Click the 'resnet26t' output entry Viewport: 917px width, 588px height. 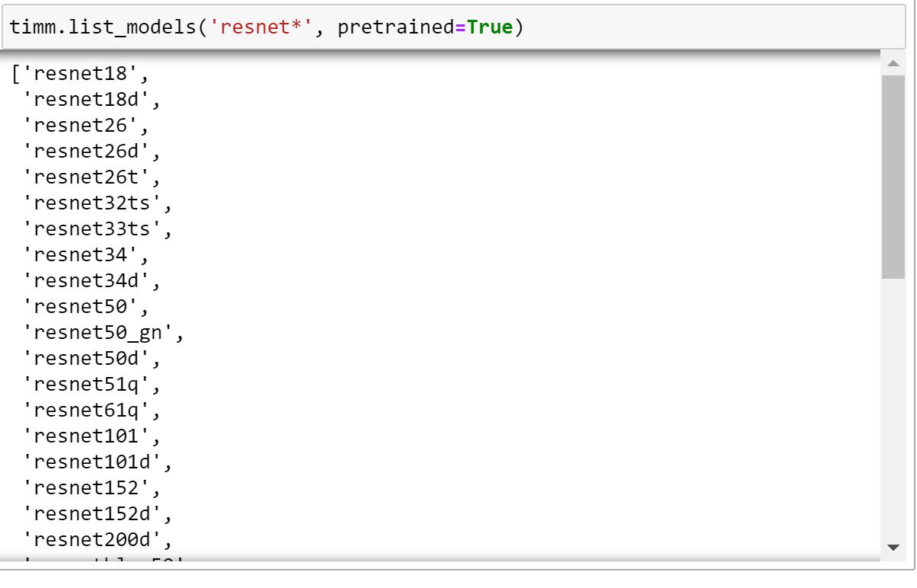[x=91, y=178]
